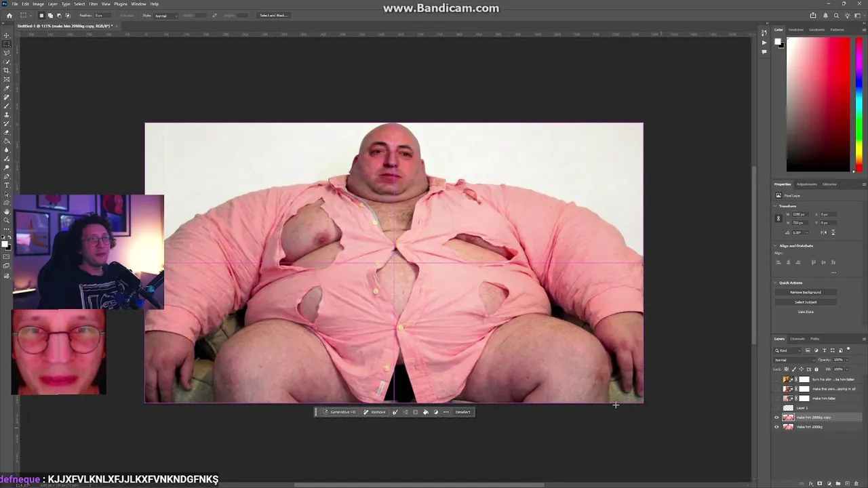This screenshot has height=488, width=868.
Task: Select the Lasso tool
Action: click(7, 53)
